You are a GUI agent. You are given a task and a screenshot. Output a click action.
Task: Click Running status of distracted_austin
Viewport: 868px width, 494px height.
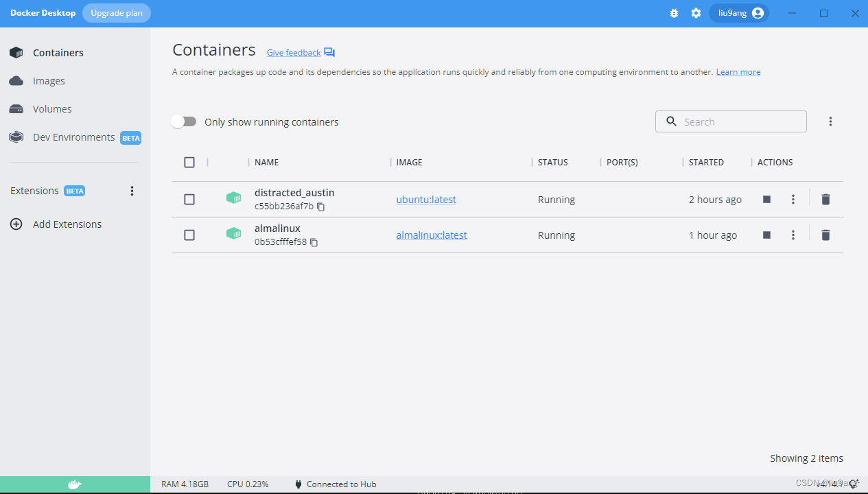tap(556, 200)
